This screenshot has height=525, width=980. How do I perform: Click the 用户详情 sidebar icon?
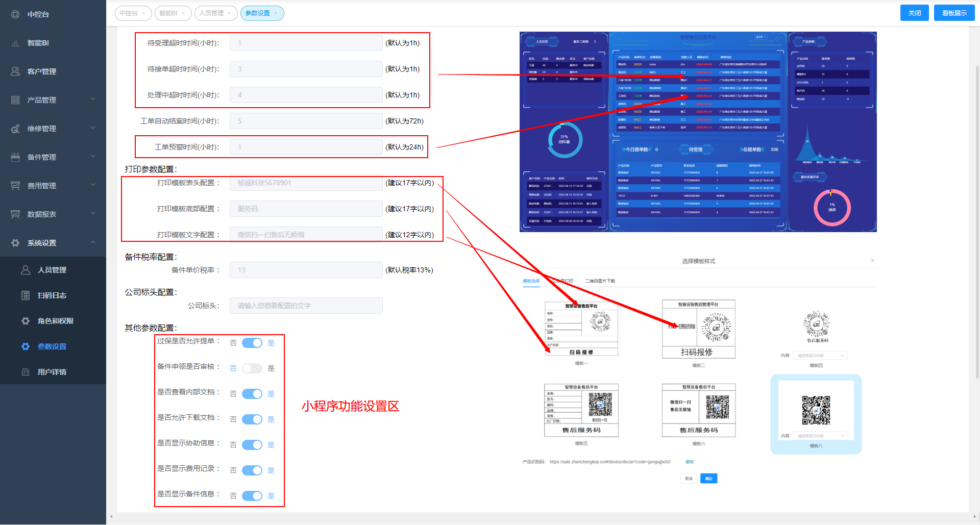point(25,372)
